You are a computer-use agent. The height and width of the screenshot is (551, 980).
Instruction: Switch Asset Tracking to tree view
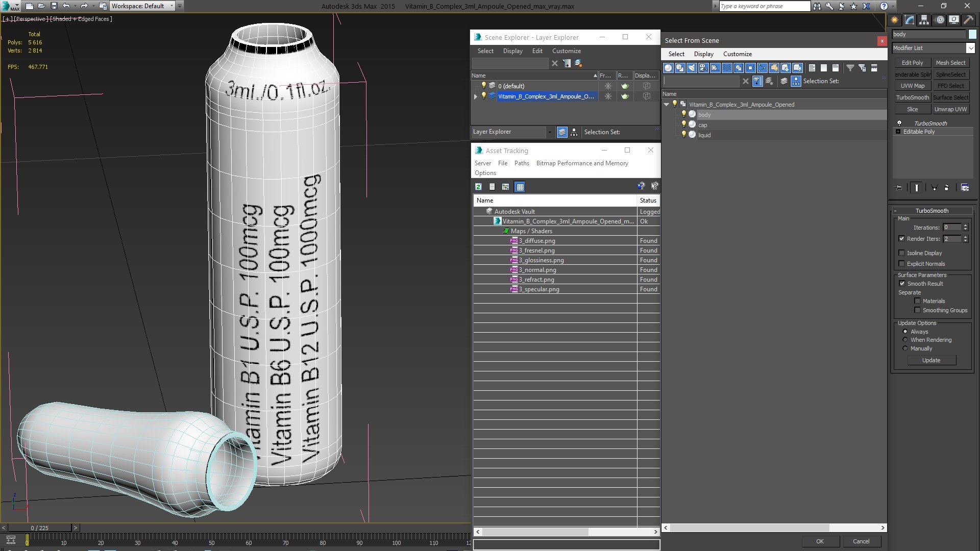click(505, 187)
